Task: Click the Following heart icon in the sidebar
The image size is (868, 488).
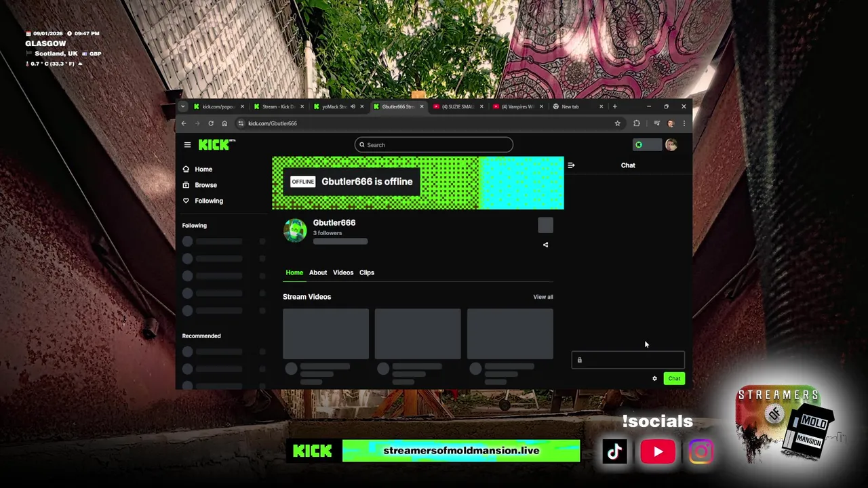Action: point(186,201)
